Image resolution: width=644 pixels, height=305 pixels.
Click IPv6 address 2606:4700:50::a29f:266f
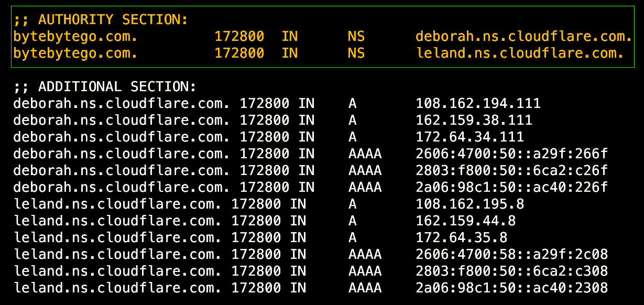click(511, 154)
